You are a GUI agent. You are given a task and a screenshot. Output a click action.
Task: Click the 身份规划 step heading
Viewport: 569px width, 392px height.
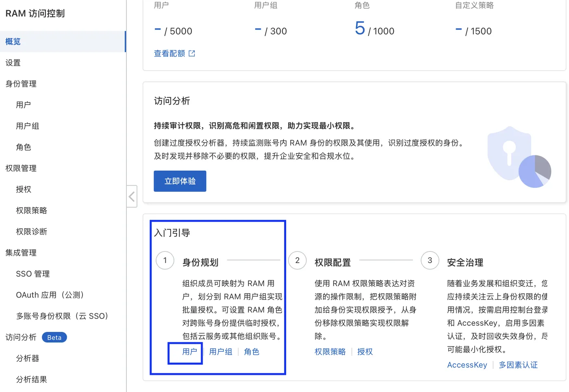point(200,262)
